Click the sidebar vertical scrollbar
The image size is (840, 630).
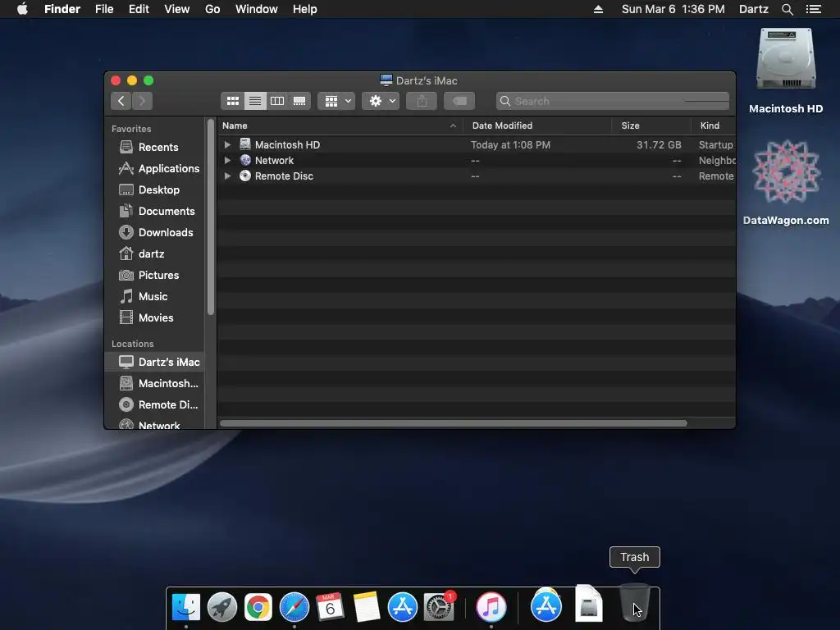(x=211, y=217)
